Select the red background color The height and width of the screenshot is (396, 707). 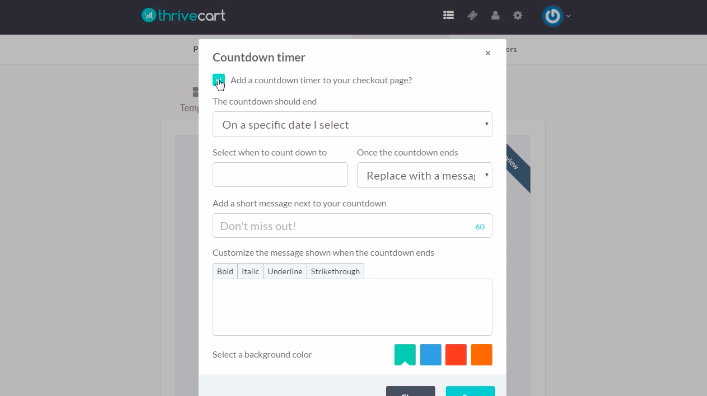point(456,355)
